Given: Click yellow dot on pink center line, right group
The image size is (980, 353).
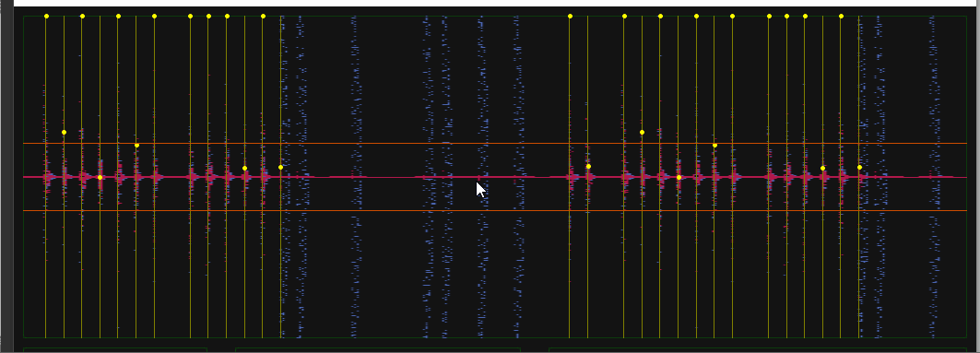Looking at the screenshot, I should tap(679, 178).
